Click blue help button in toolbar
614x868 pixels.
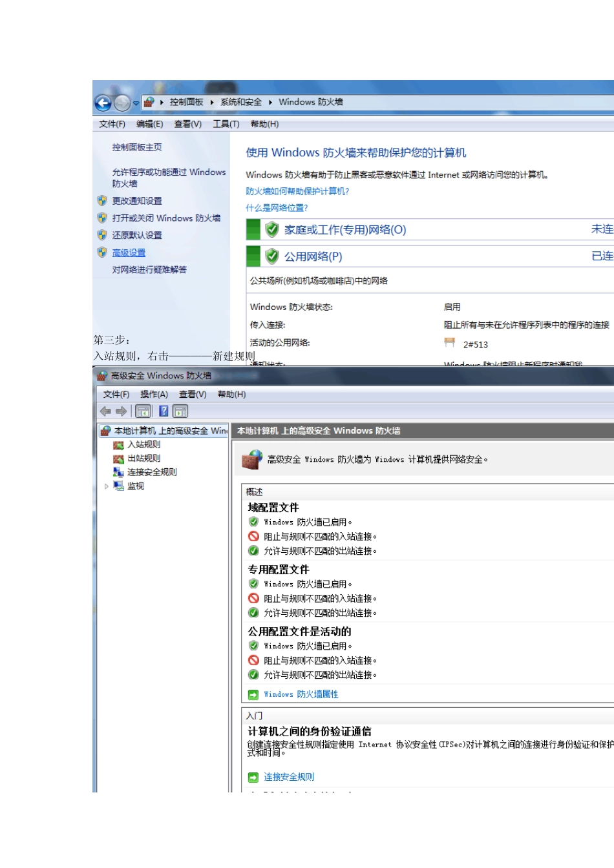pyautogui.click(x=164, y=411)
